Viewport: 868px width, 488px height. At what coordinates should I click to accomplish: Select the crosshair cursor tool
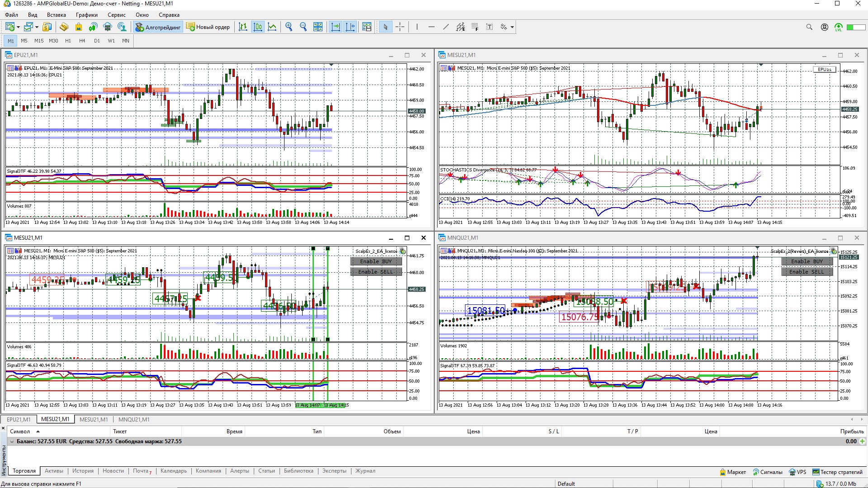coord(400,27)
